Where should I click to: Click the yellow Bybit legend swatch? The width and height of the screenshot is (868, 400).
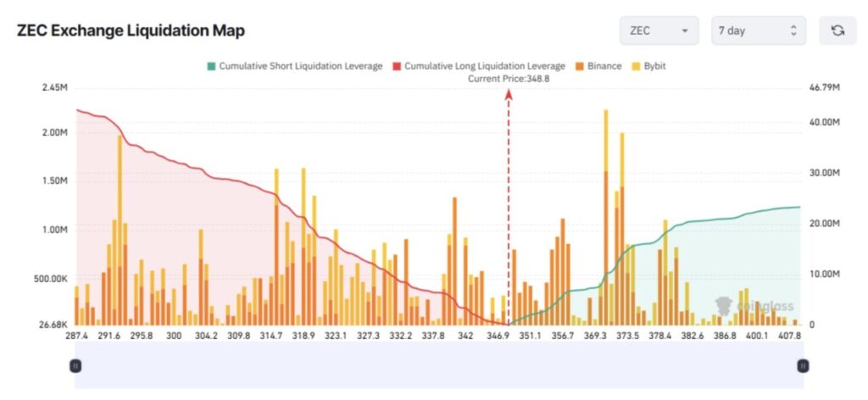(636, 65)
